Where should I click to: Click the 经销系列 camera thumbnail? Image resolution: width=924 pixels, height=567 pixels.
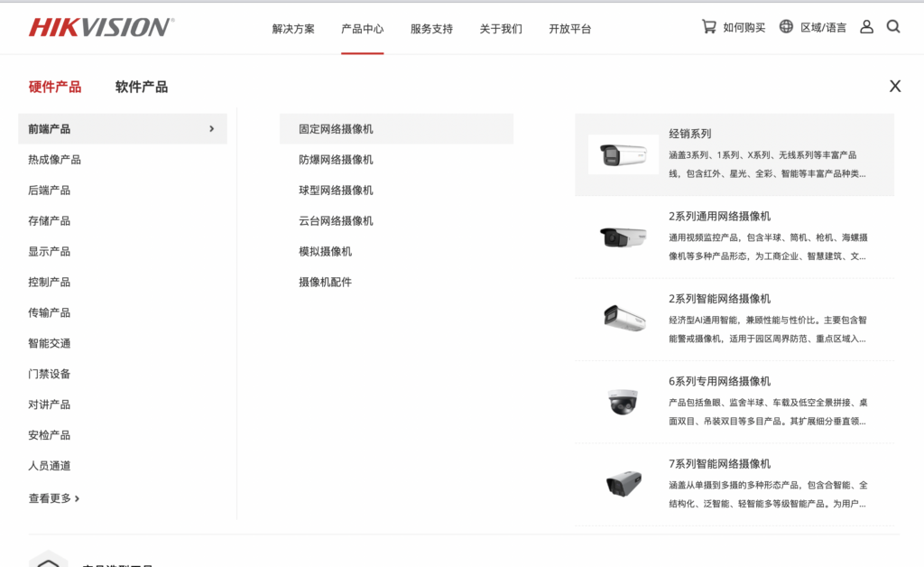point(624,154)
